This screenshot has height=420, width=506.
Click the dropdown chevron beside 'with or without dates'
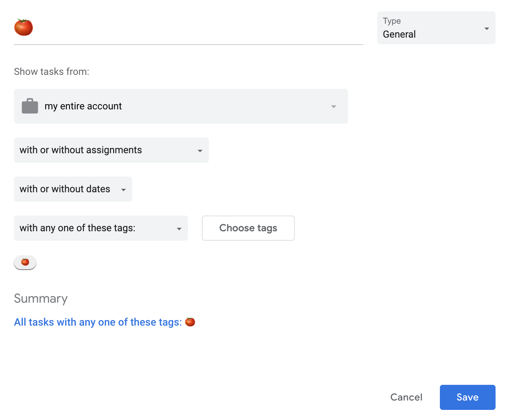pyautogui.click(x=123, y=190)
